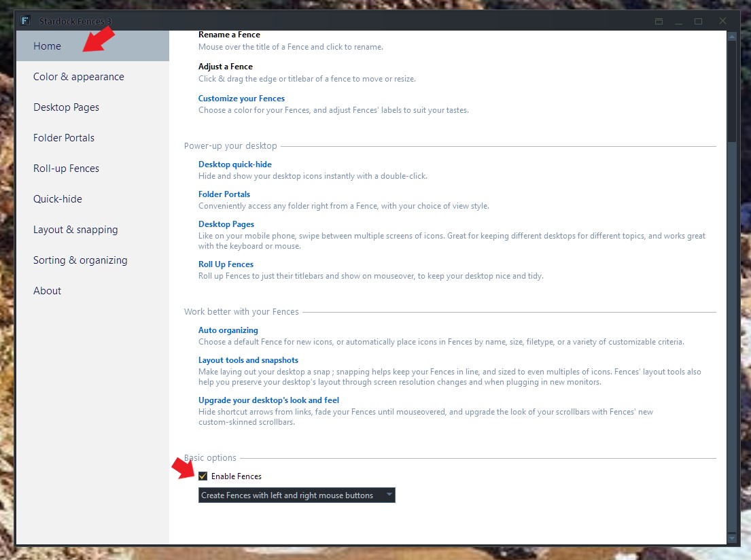This screenshot has width=751, height=560.
Task: Click the compact window icon left of minimize
Action: (659, 22)
